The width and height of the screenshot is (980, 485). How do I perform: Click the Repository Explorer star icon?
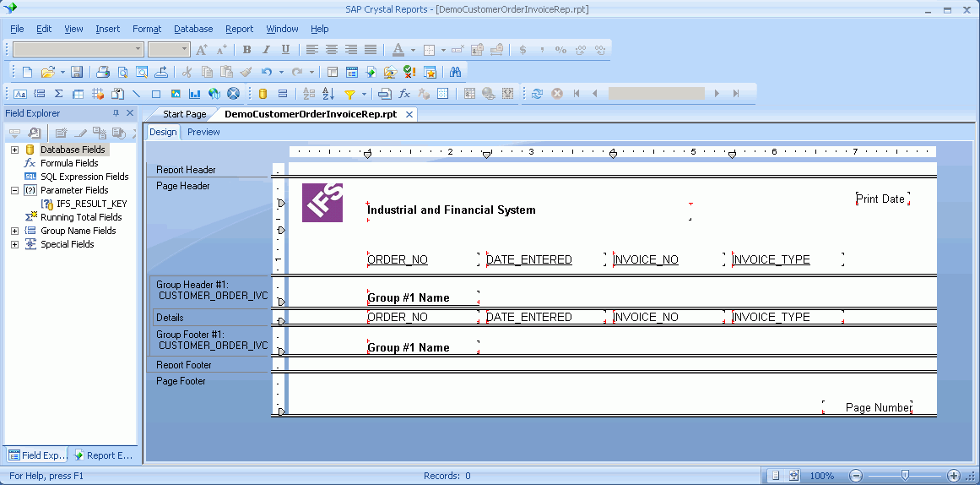click(x=430, y=72)
